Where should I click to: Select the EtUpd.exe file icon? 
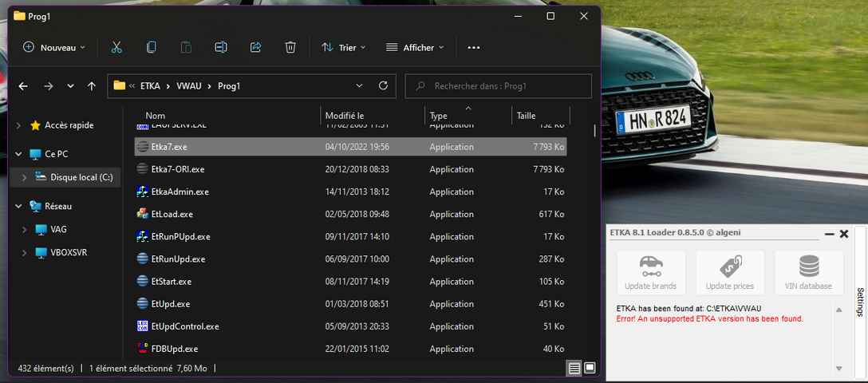(x=142, y=304)
